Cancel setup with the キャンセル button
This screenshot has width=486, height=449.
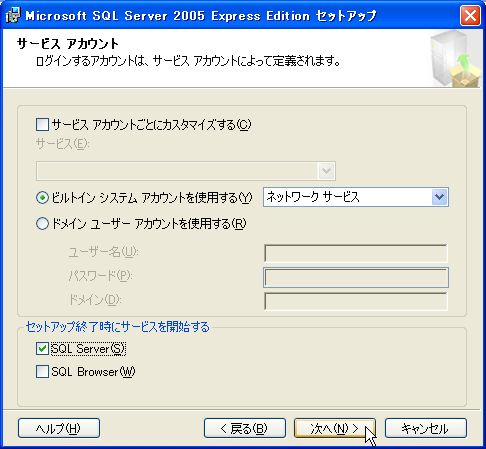pos(426,428)
